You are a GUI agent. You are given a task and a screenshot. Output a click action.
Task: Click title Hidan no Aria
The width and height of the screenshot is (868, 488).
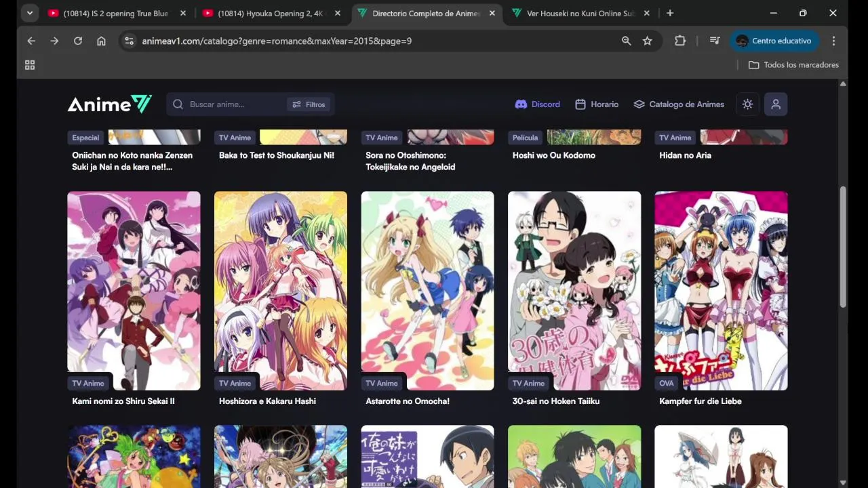tap(685, 155)
